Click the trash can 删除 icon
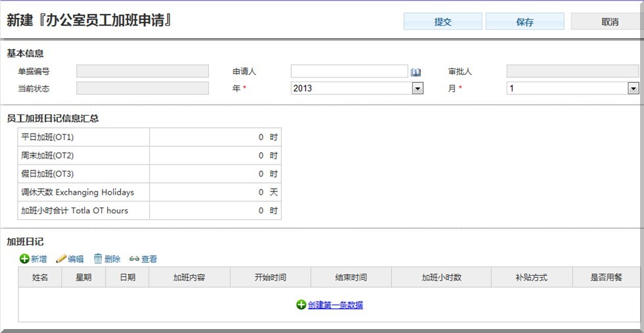Viewport: 644px width, 333px height. click(x=98, y=259)
